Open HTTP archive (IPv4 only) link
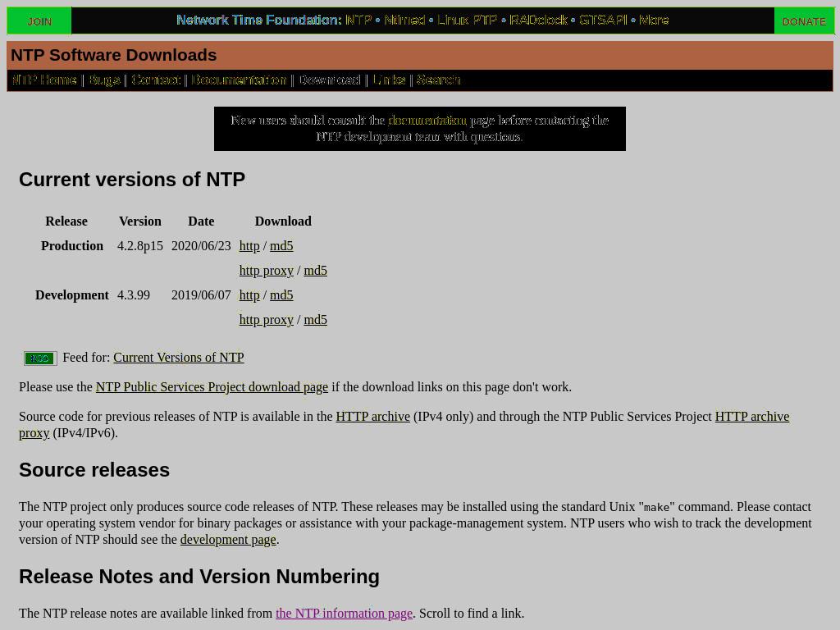 click(373, 417)
